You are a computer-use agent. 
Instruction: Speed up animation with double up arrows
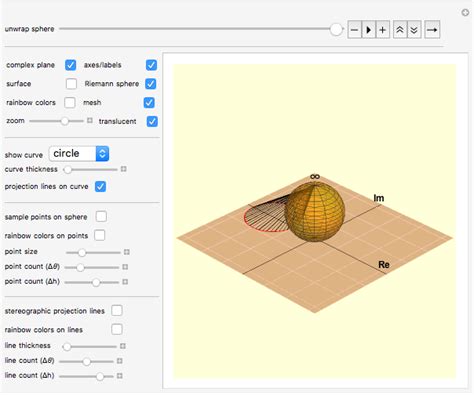click(400, 30)
